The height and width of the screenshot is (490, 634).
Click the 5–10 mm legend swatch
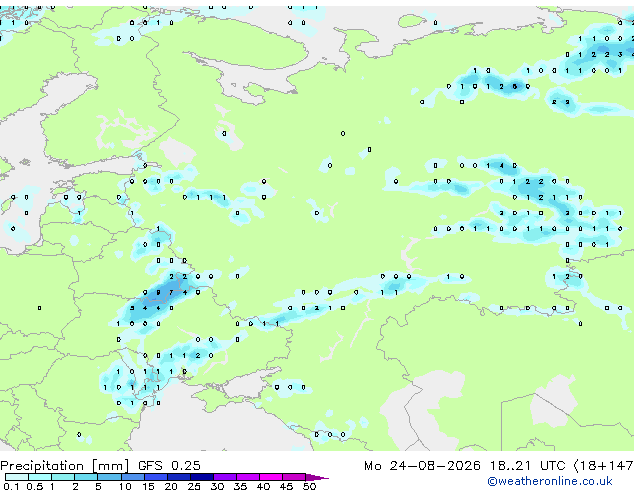click(109, 477)
